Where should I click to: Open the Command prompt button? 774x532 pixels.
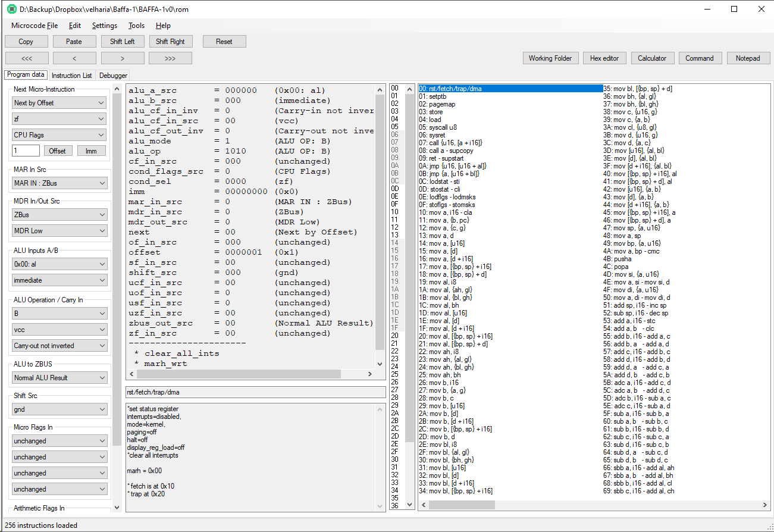(x=700, y=58)
